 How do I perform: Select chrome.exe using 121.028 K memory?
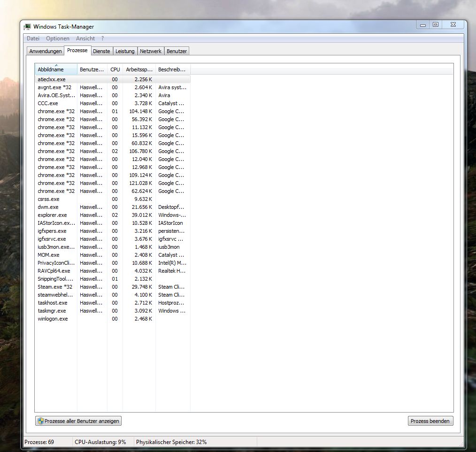(x=113, y=183)
